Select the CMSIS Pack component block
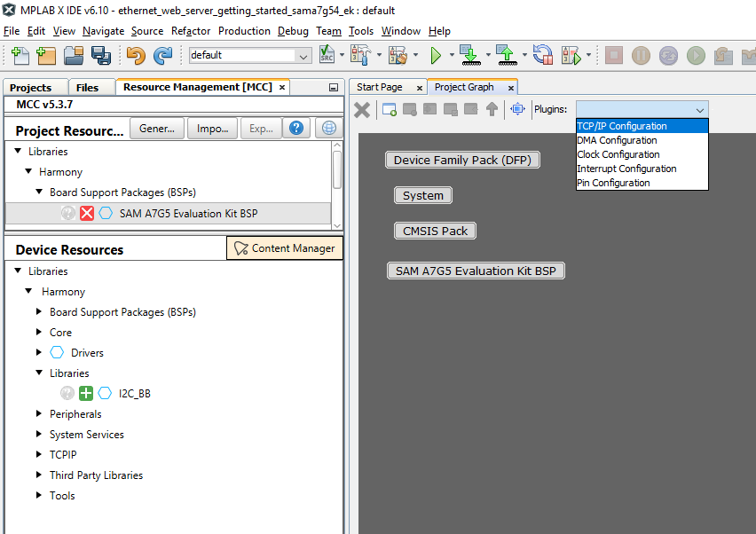 pyautogui.click(x=435, y=231)
